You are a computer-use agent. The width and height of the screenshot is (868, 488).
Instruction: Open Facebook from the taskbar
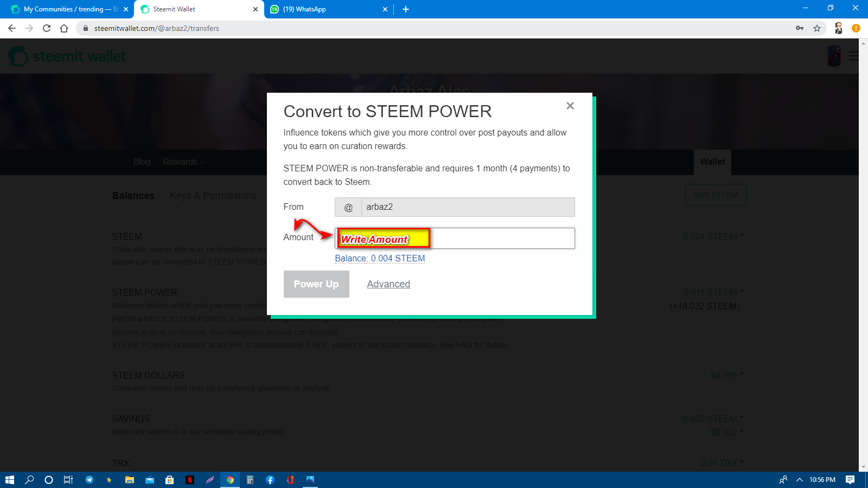[270, 480]
